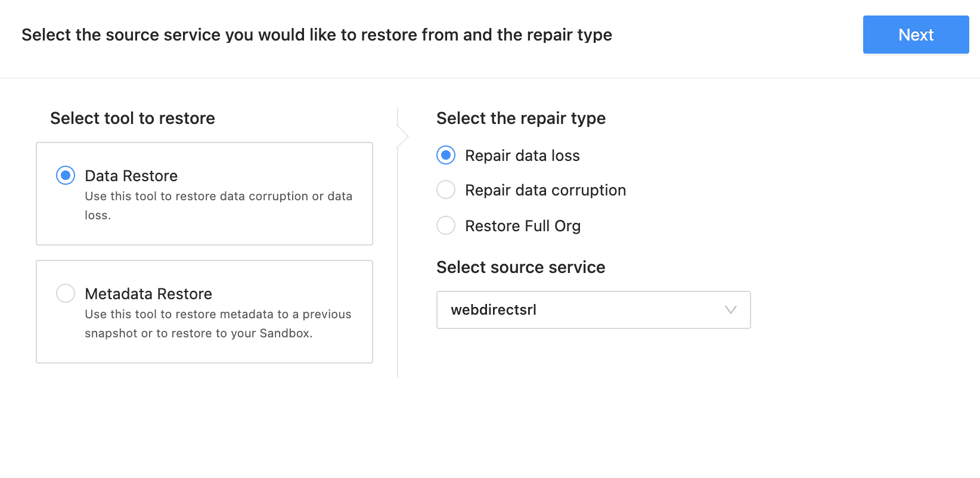
Task: Click the "Data Restore" option title text
Action: 131,176
